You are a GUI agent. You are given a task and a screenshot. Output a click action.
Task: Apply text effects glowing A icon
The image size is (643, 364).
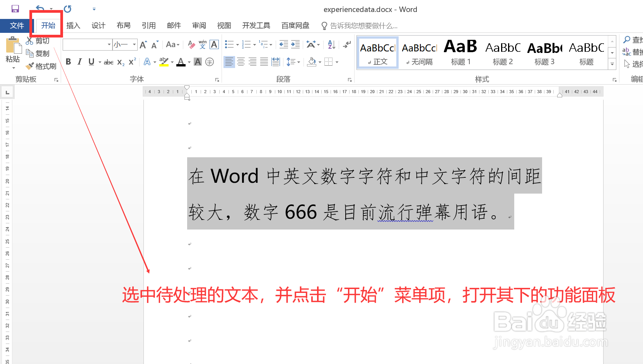click(x=147, y=61)
